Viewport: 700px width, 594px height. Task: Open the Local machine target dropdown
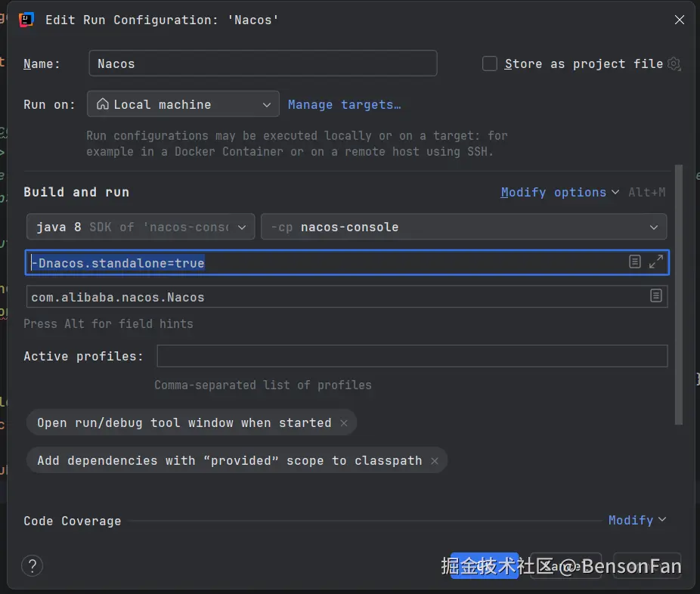183,104
